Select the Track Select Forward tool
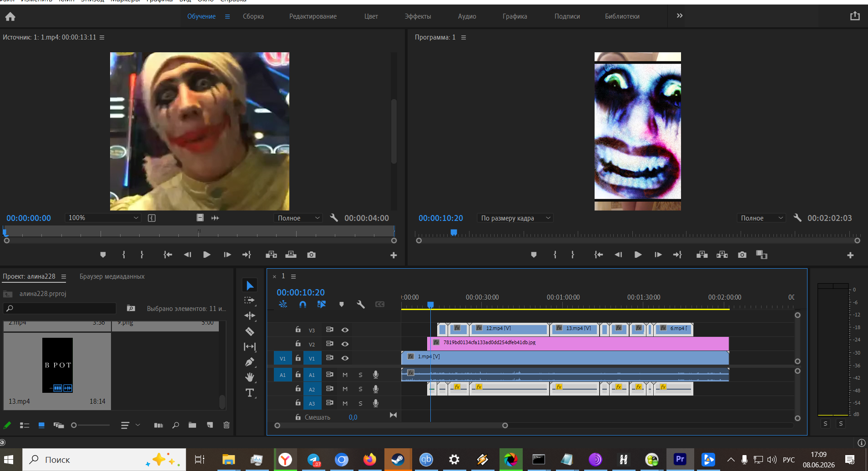 pos(250,301)
